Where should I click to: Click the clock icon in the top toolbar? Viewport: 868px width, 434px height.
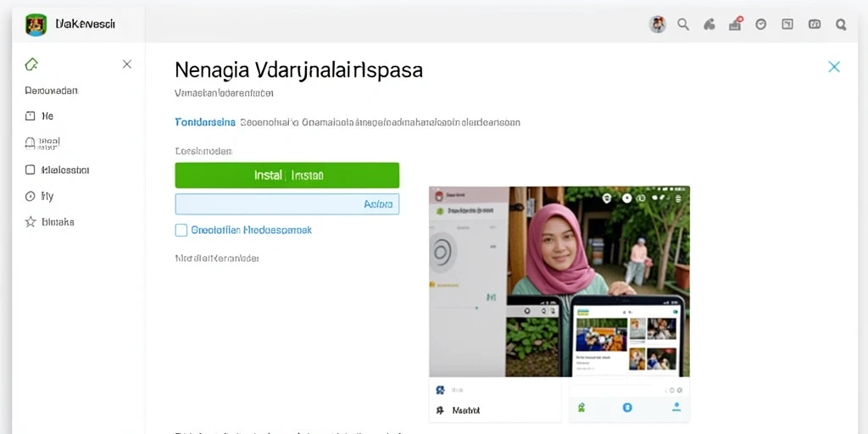761,25
